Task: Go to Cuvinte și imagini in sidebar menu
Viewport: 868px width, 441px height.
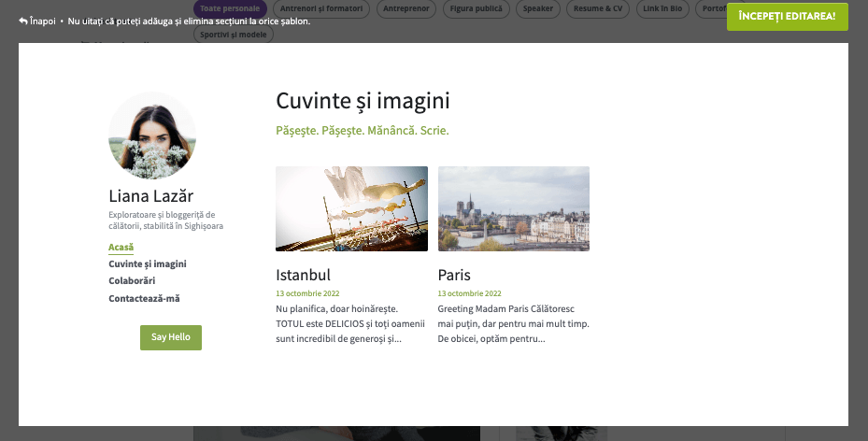Action: 147,264
